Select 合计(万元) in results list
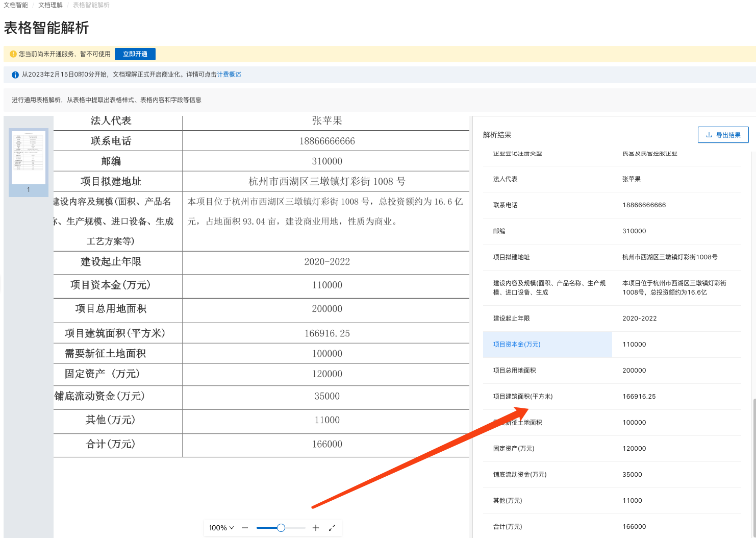This screenshot has width=756, height=538. click(508, 527)
